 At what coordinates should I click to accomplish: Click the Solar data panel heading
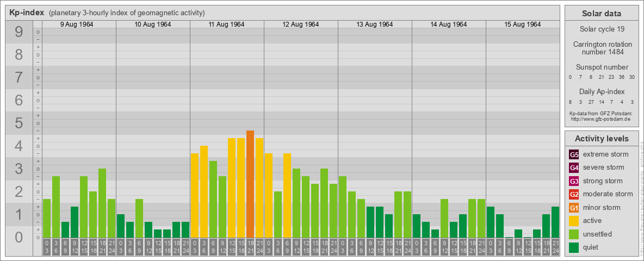[x=602, y=14]
